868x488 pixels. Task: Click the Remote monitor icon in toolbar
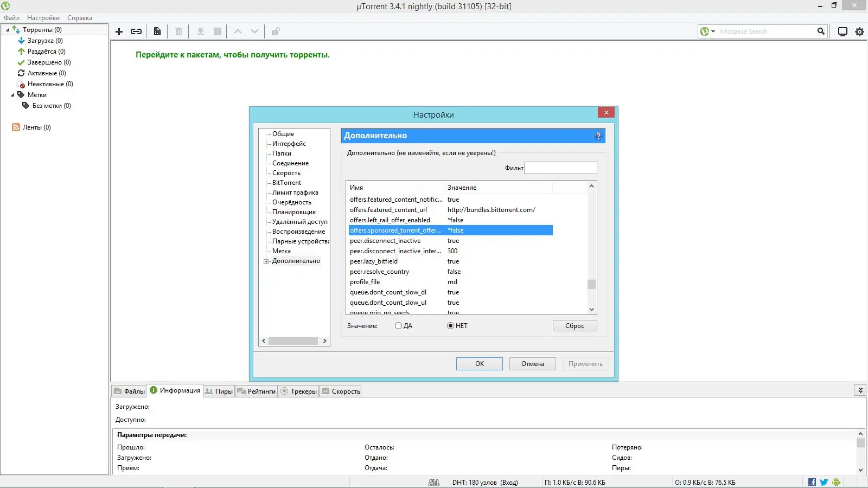(843, 31)
